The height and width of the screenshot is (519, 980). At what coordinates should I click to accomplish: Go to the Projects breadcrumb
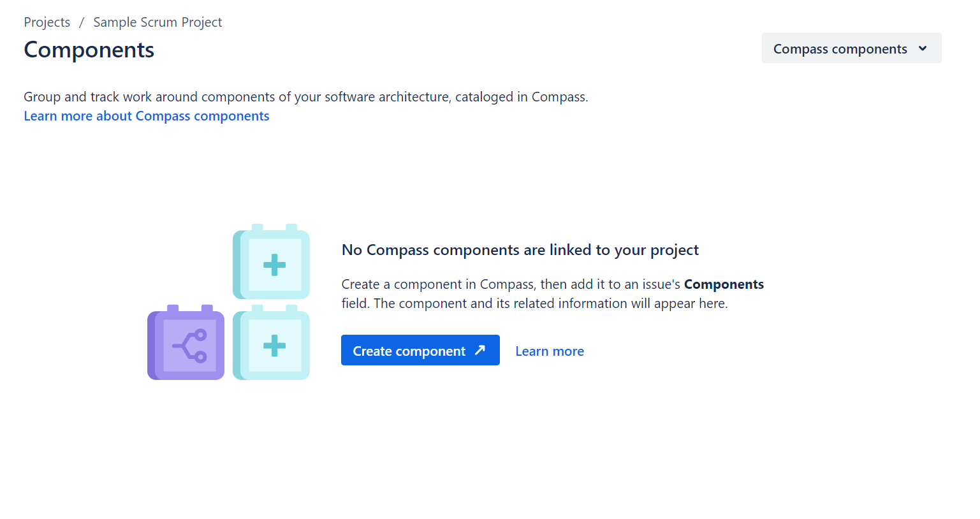click(47, 22)
